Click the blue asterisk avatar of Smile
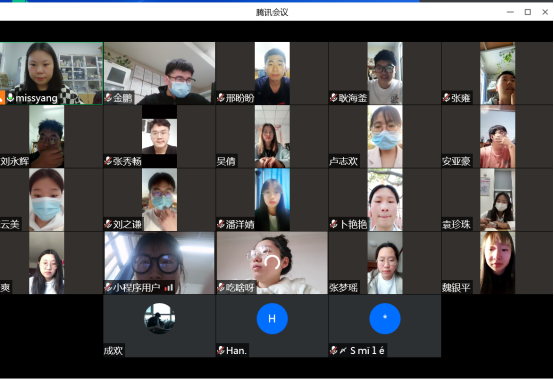This screenshot has height=380, width=554. coord(385,319)
